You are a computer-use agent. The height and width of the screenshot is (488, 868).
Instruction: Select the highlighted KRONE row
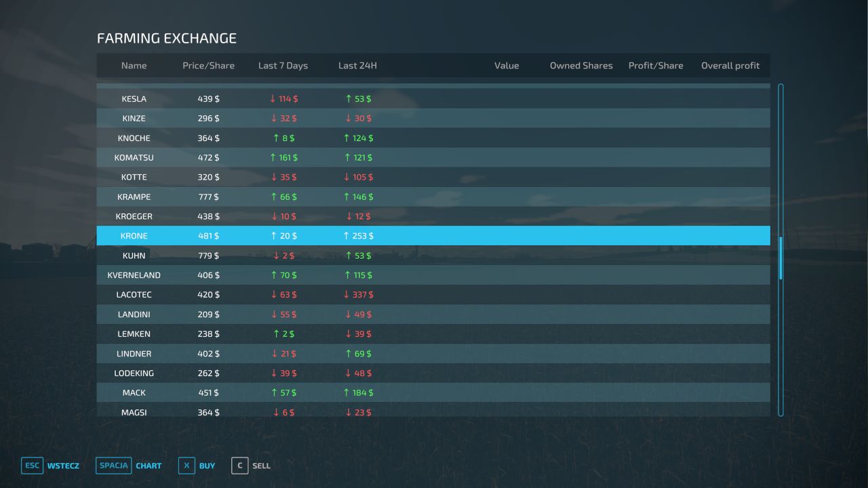433,236
